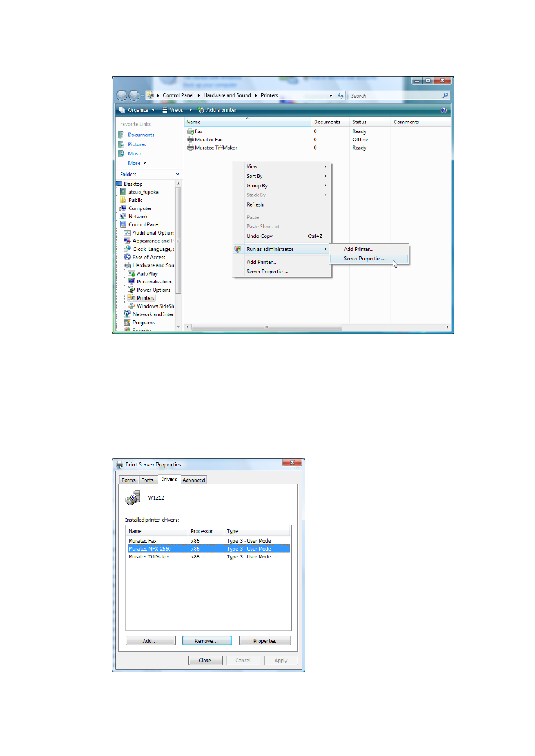This screenshot has width=535, height=756.
Task: Click the Add a printer toolbar icon
Action: pos(201,110)
